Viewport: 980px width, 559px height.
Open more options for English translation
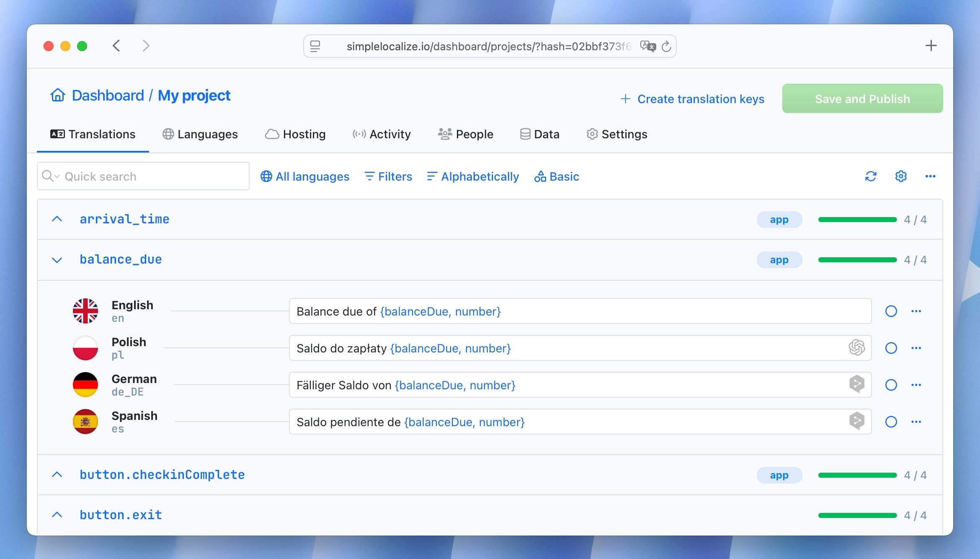916,311
